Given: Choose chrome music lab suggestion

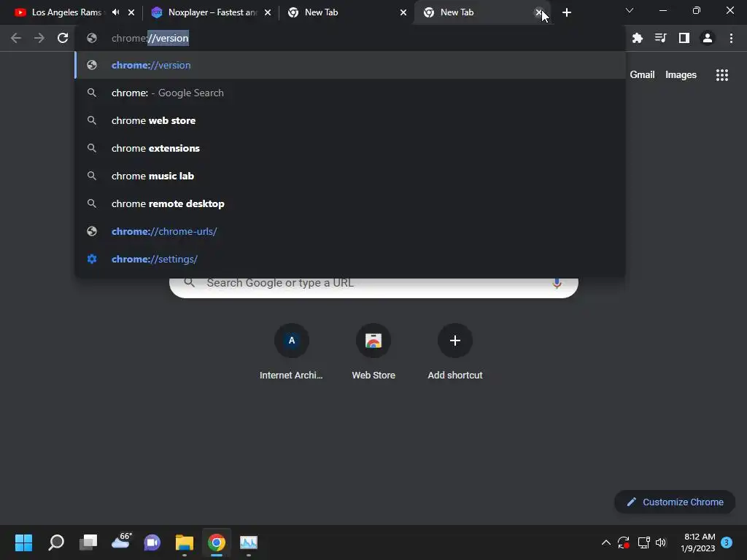Looking at the screenshot, I should click(x=350, y=176).
